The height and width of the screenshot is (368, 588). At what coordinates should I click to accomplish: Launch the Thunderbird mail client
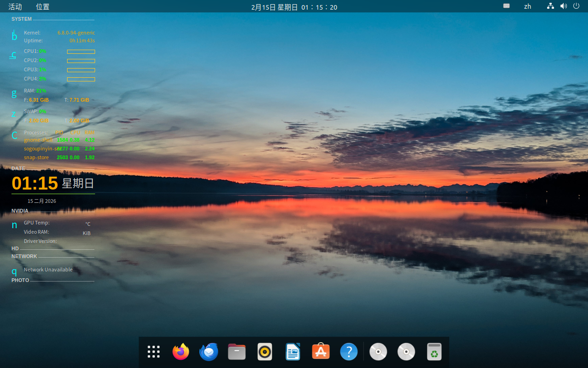pyautogui.click(x=209, y=352)
